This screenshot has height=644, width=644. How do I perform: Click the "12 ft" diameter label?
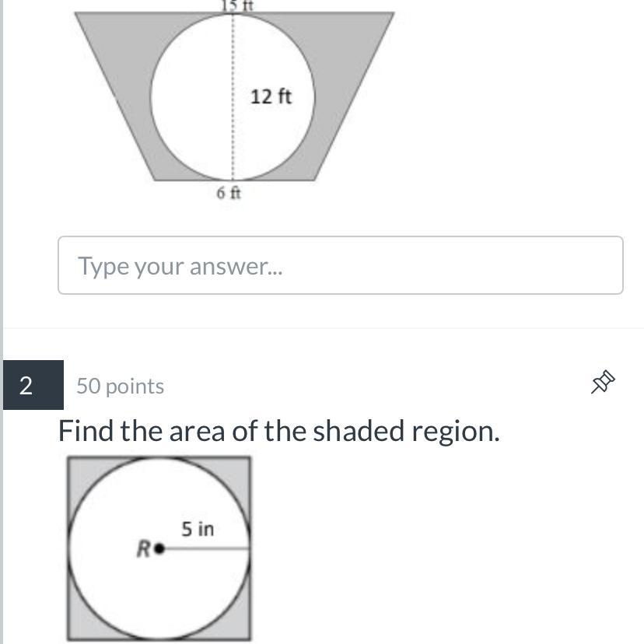click(x=271, y=96)
